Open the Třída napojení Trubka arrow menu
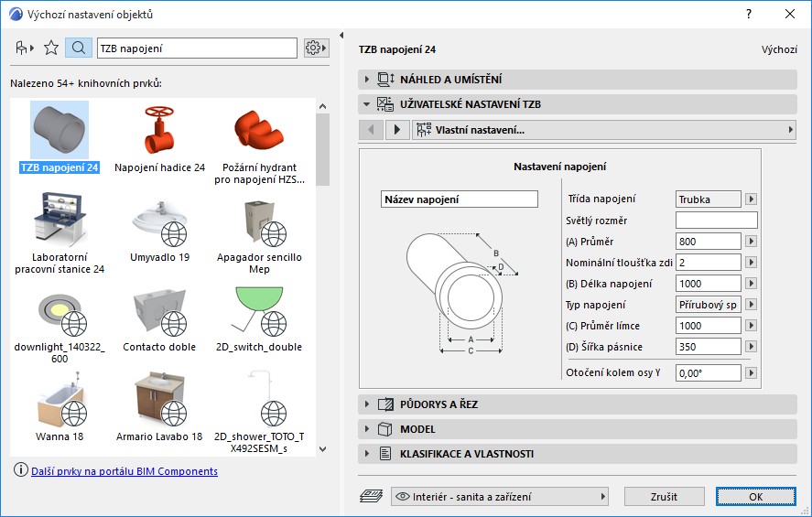Image resolution: width=812 pixels, height=517 pixels. [x=751, y=199]
